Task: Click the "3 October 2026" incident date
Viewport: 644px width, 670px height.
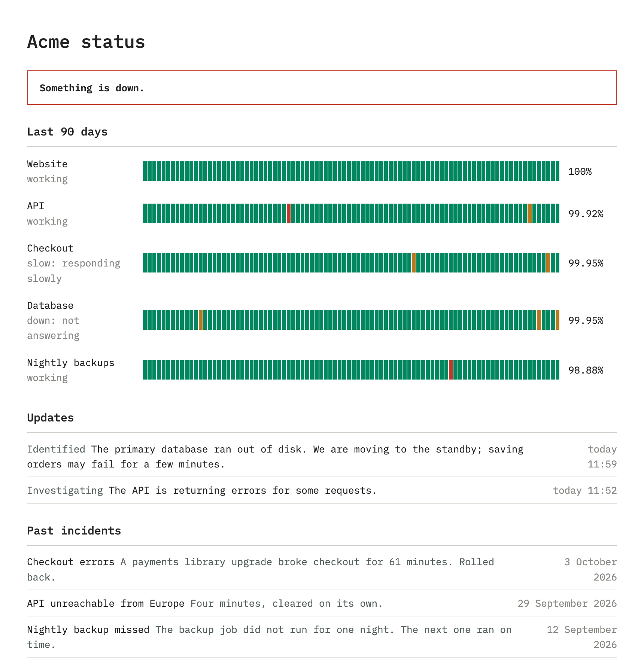Action: coord(590,569)
